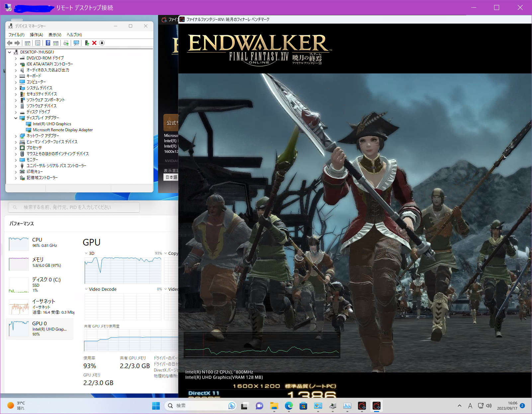Open the Video Decode graph dropdown
532x414 pixels.
pos(86,289)
